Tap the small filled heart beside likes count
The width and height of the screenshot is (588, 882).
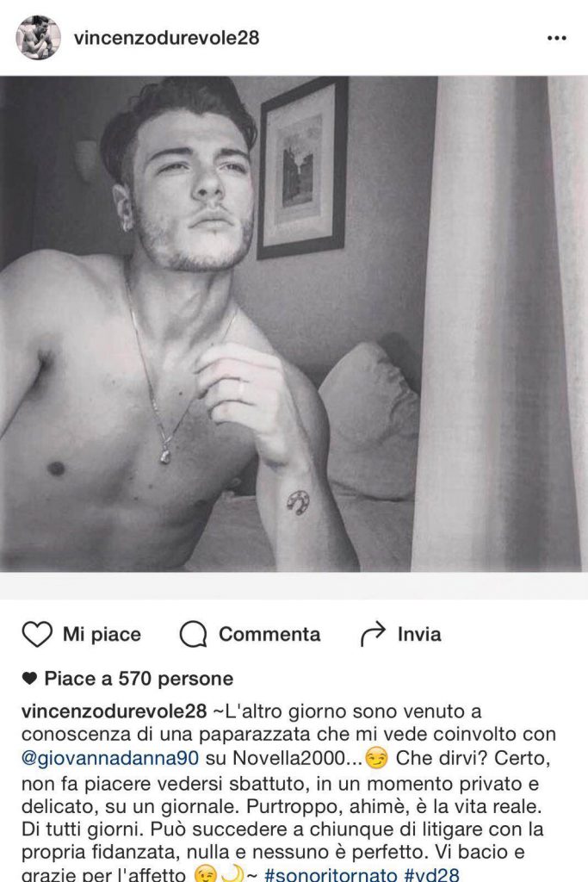click(30, 679)
